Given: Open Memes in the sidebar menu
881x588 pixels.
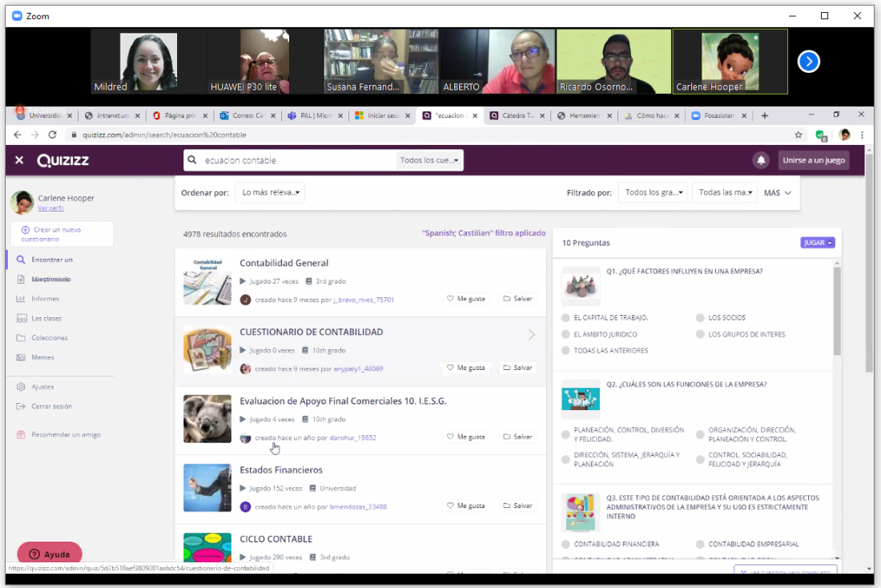Looking at the screenshot, I should click(42, 357).
